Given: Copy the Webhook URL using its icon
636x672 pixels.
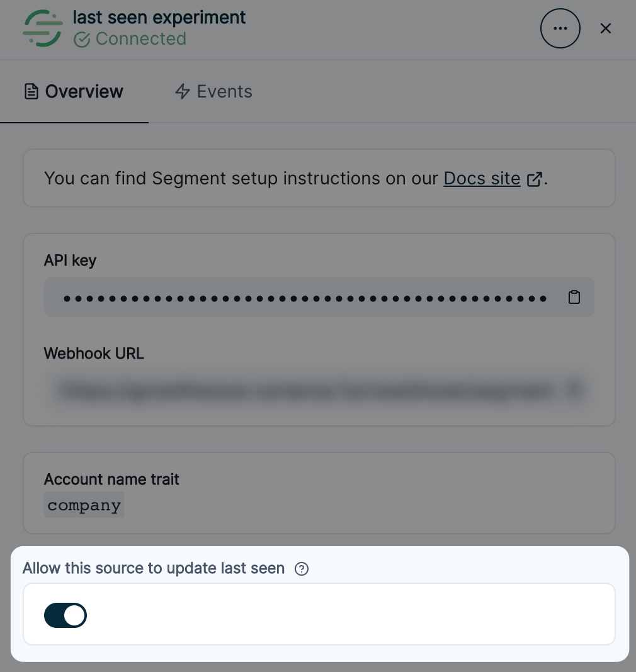Looking at the screenshot, I should [574, 390].
